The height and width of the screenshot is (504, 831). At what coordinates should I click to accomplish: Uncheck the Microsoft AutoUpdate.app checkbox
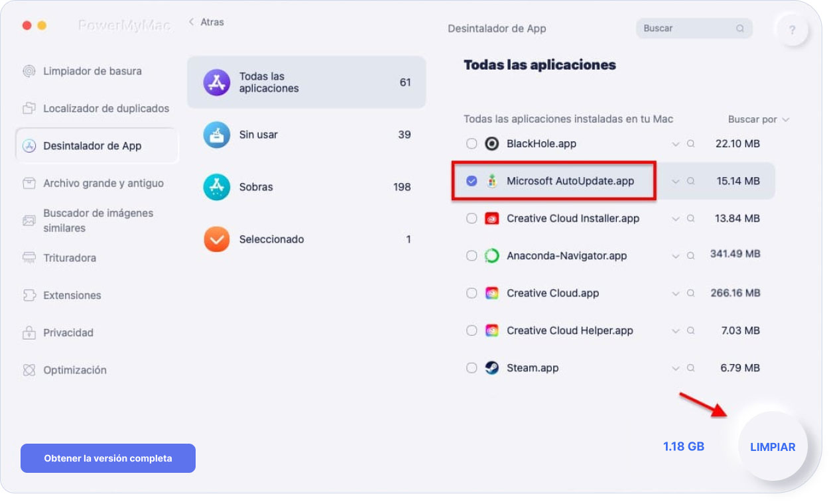click(472, 181)
